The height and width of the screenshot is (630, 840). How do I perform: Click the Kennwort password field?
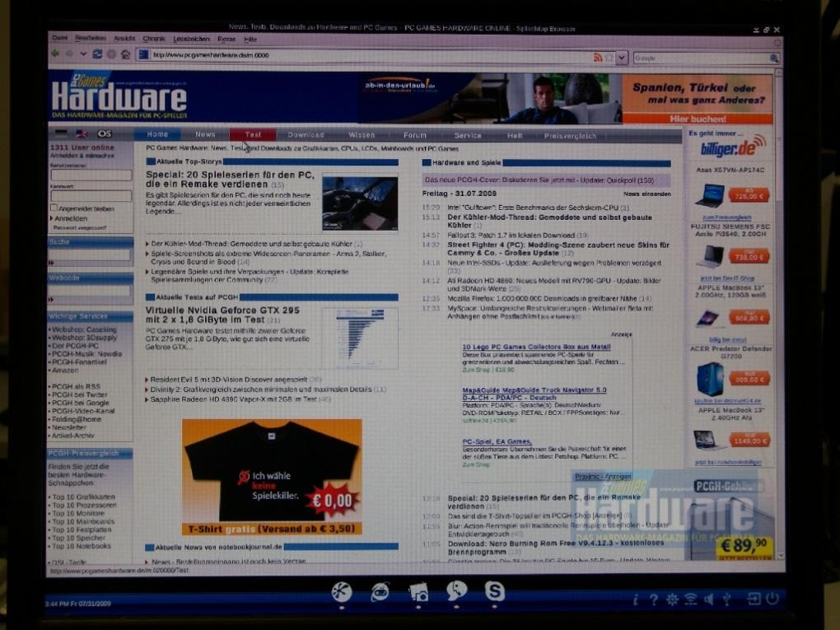pos(91,195)
